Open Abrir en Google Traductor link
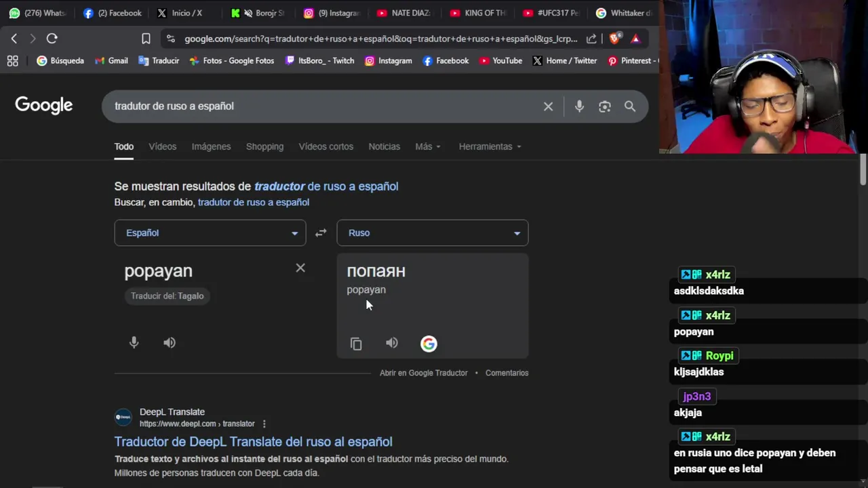Viewport: 868px width, 488px height. pyautogui.click(x=424, y=373)
